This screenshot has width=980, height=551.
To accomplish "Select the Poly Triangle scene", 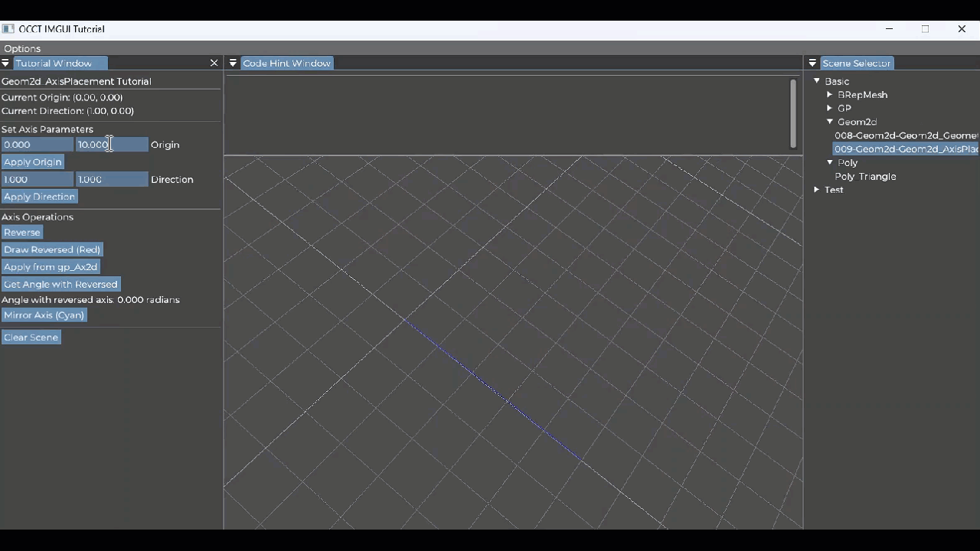I will [x=865, y=176].
